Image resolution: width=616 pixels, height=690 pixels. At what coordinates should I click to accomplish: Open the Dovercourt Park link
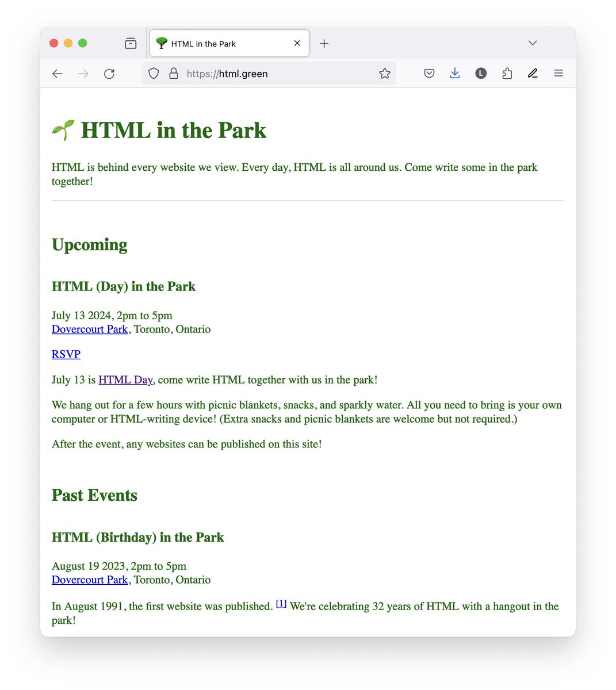coord(89,329)
